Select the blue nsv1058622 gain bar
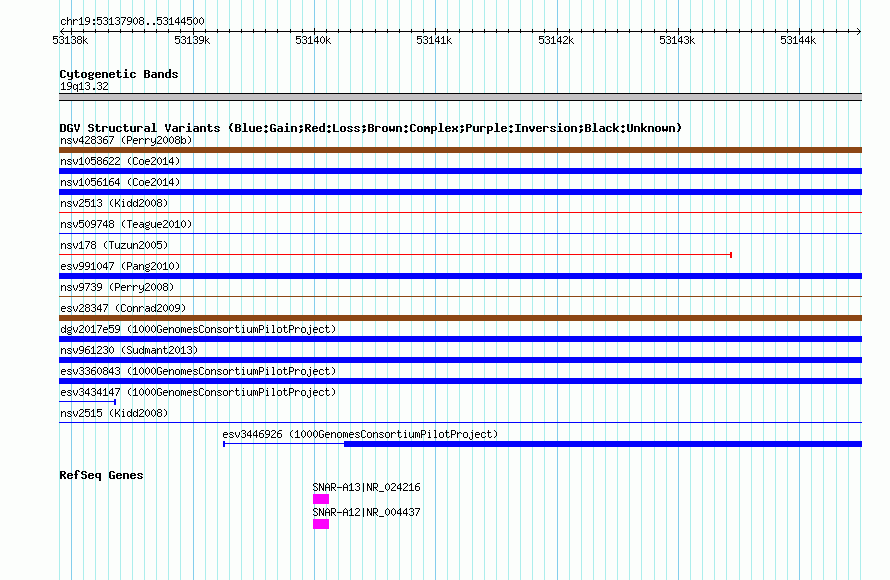890x580 pixels. (460, 171)
